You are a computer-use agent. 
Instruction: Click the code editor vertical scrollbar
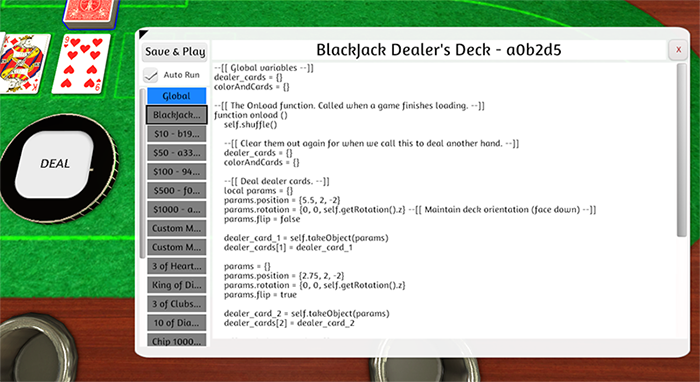pyautogui.click(x=681, y=150)
